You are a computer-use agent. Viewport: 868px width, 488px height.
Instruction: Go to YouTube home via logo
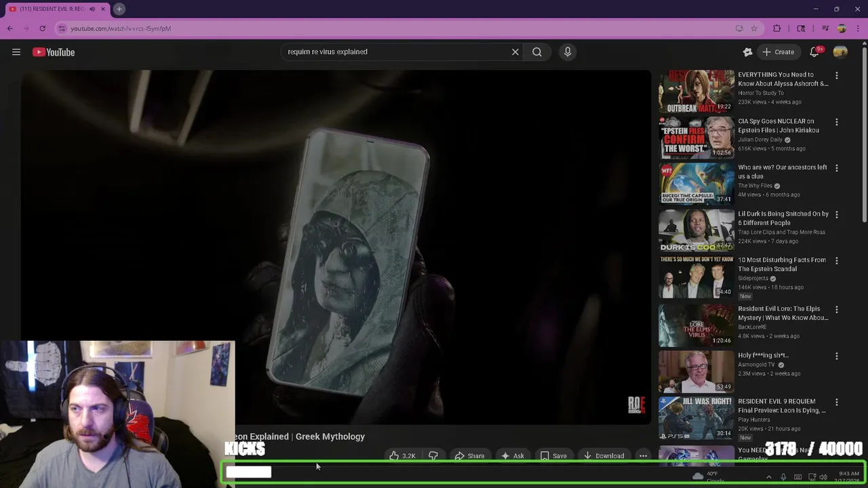click(54, 52)
